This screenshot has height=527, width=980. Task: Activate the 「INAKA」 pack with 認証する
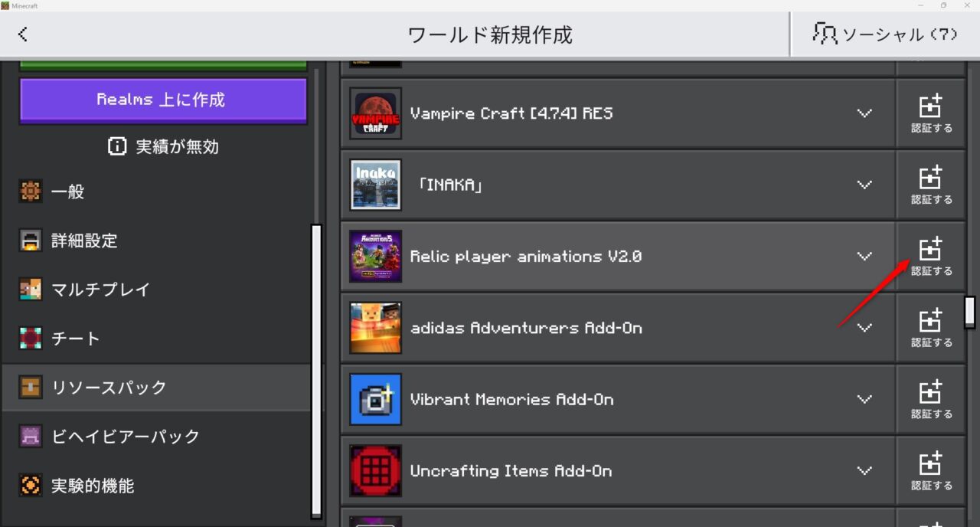tap(931, 185)
